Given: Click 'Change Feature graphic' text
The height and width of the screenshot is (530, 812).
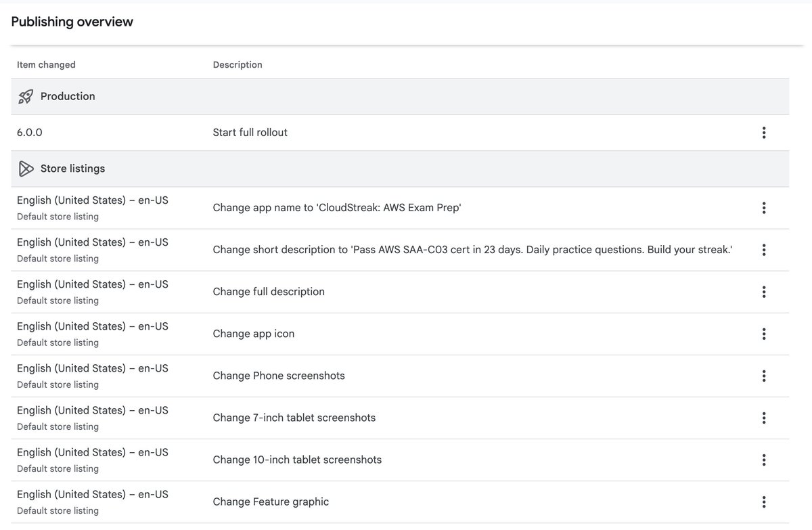Looking at the screenshot, I should 271,502.
